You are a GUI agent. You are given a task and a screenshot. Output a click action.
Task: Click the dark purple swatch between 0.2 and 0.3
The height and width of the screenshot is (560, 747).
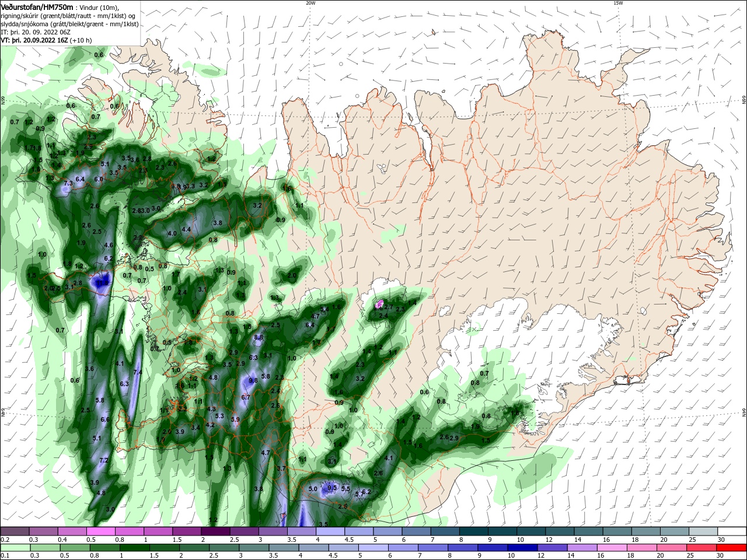15,531
